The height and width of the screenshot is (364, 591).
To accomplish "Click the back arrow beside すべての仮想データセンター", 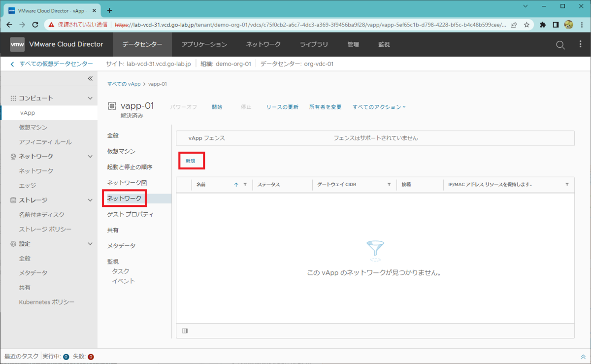I will pyautogui.click(x=12, y=64).
